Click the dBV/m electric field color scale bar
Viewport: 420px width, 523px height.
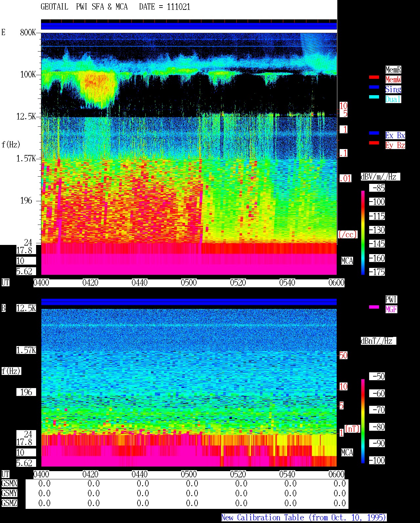pyautogui.click(x=363, y=232)
